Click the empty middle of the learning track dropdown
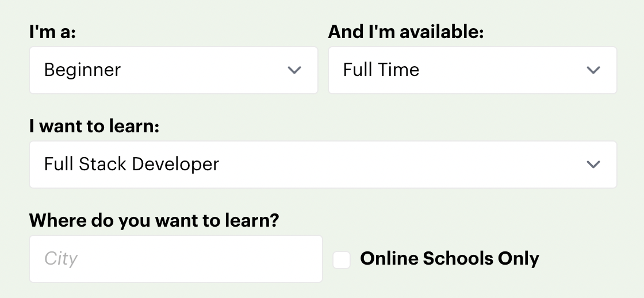This screenshot has height=298, width=644. pyautogui.click(x=402, y=165)
